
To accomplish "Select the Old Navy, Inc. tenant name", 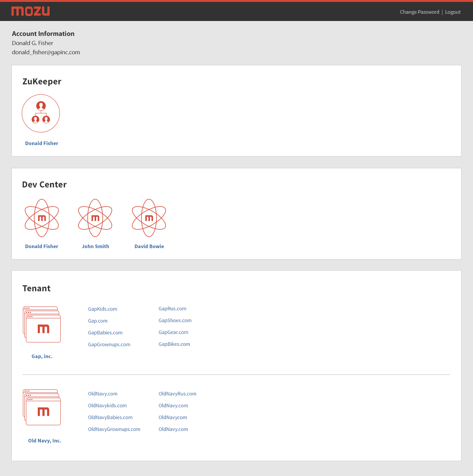I will (x=45, y=441).
